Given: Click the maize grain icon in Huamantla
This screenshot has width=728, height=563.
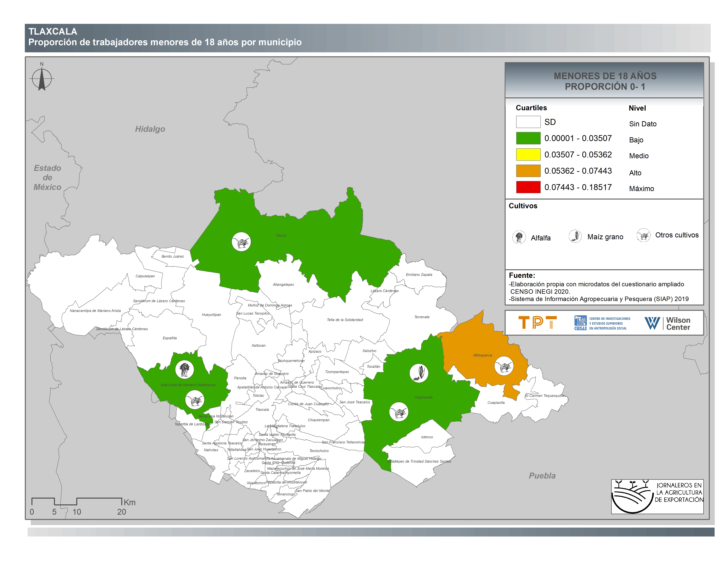Looking at the screenshot, I should 419,373.
